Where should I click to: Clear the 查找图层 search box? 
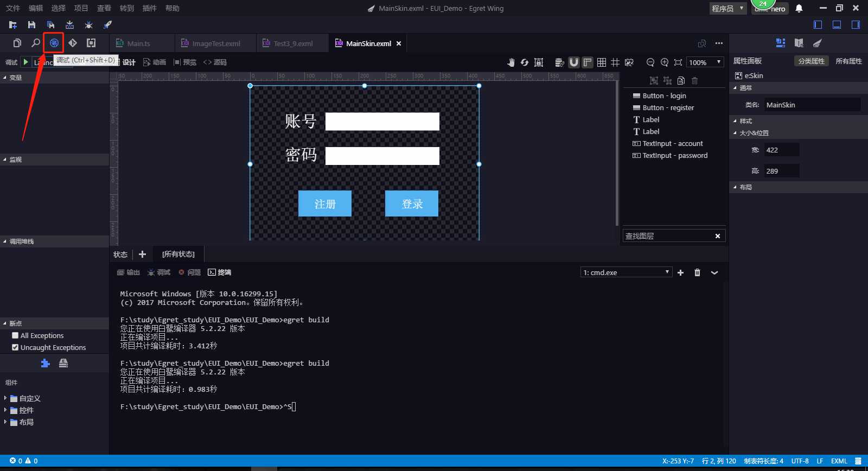718,236
